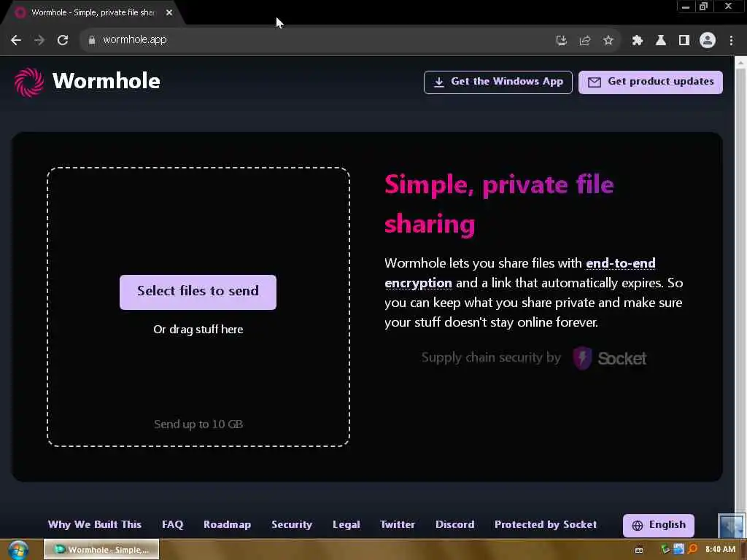Close the Wormhole browser tab

(169, 13)
